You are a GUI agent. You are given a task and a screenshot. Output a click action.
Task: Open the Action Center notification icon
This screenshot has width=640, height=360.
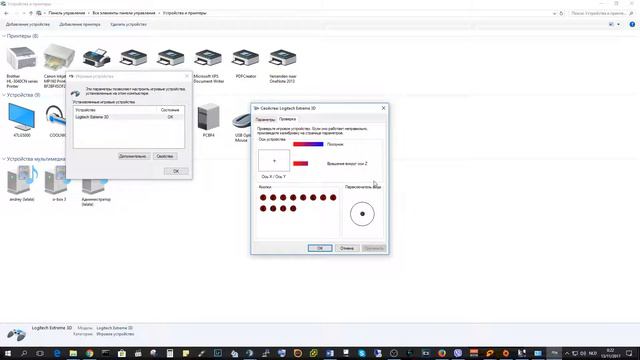(x=629, y=353)
